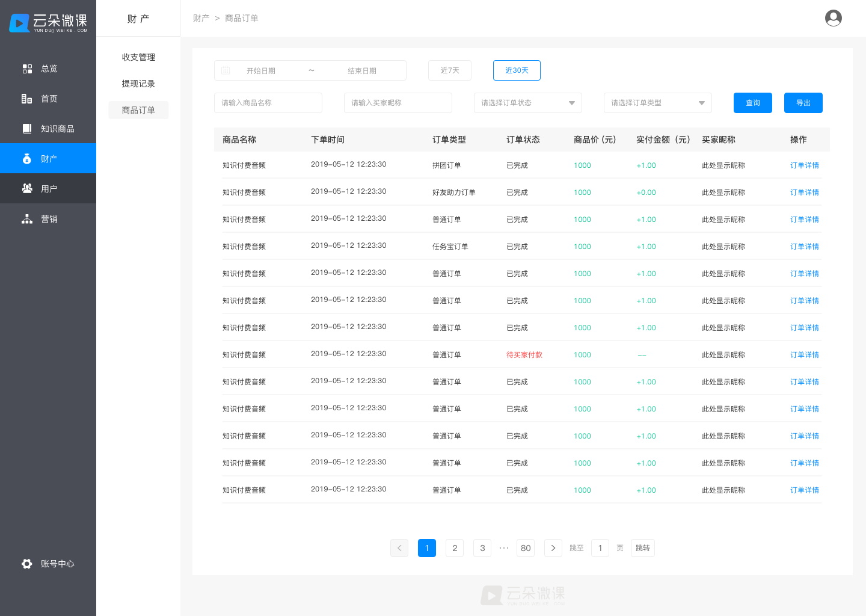The image size is (866, 616).
Task: Filter by 近30天 button
Action: [517, 70]
